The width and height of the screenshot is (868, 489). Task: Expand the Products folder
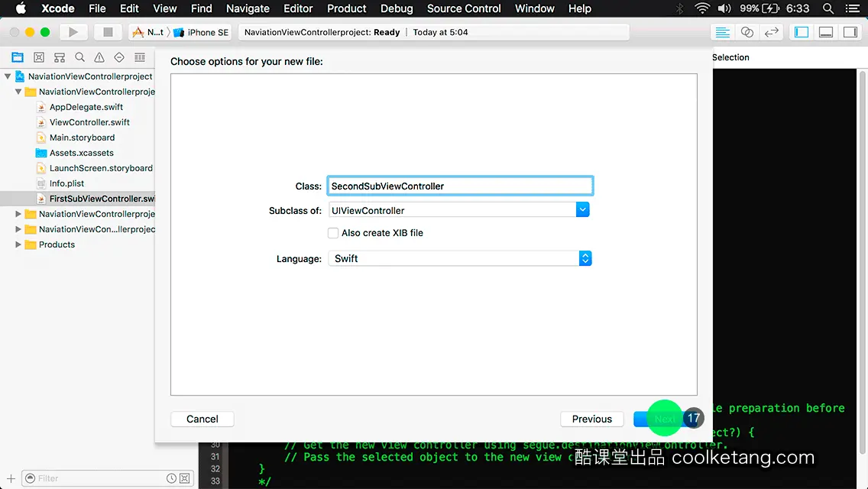[x=18, y=244]
